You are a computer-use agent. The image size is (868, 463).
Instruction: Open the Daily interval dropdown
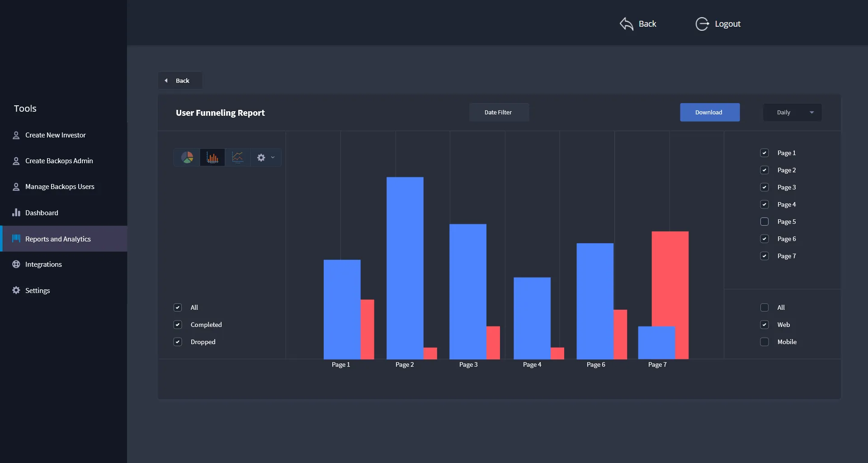(793, 113)
